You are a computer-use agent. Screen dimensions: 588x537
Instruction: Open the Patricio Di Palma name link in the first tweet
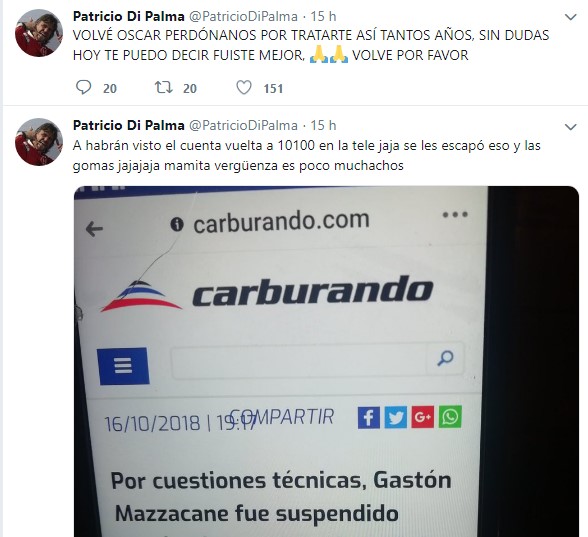pyautogui.click(x=128, y=16)
